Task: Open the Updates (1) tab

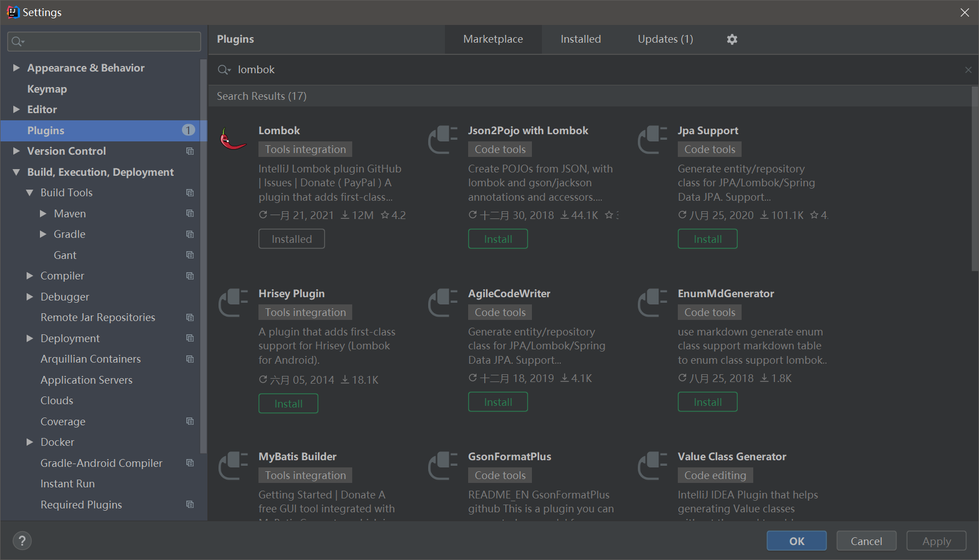Action: [665, 39]
